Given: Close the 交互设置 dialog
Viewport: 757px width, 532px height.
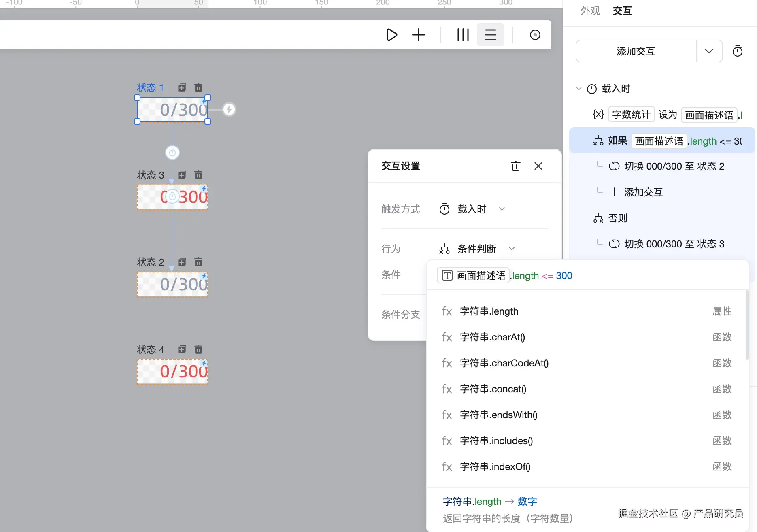Looking at the screenshot, I should (538, 166).
